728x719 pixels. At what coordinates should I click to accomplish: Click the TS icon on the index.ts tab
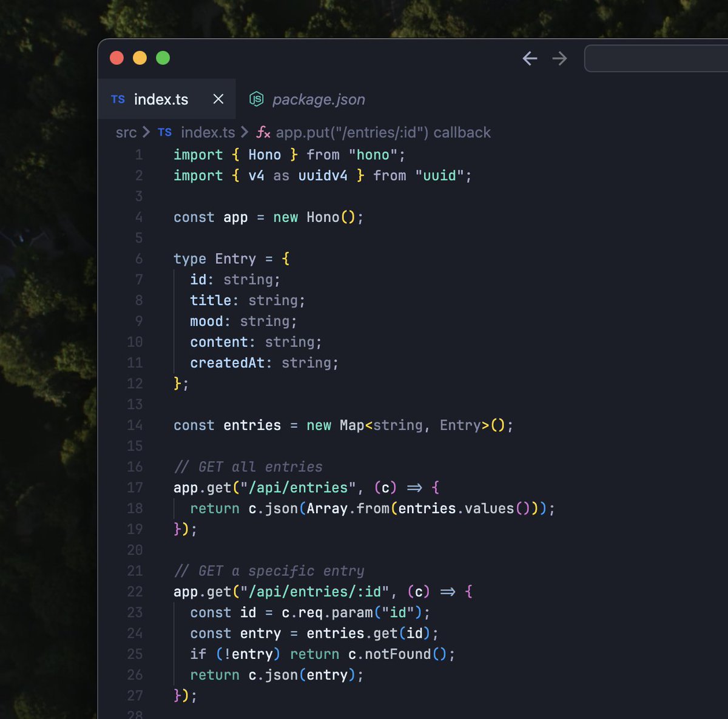(118, 99)
